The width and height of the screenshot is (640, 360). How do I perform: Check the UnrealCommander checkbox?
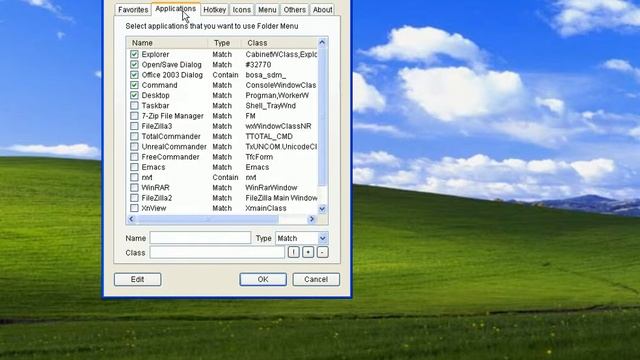click(134, 147)
